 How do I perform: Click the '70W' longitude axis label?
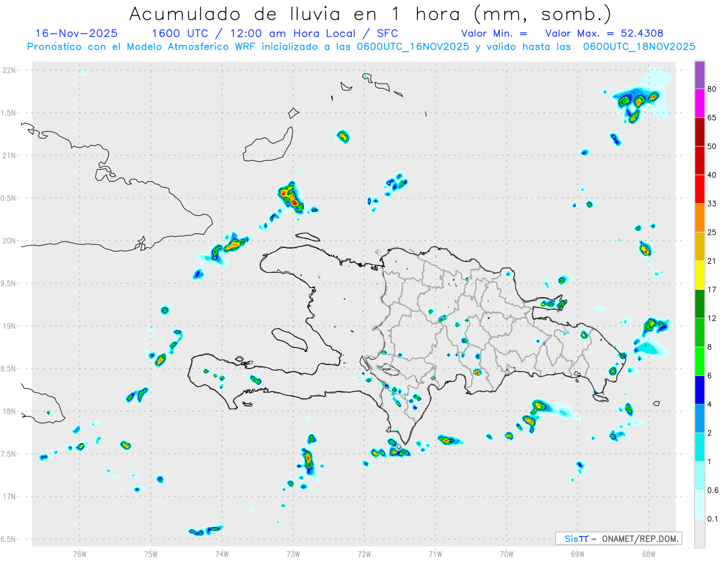point(507,554)
